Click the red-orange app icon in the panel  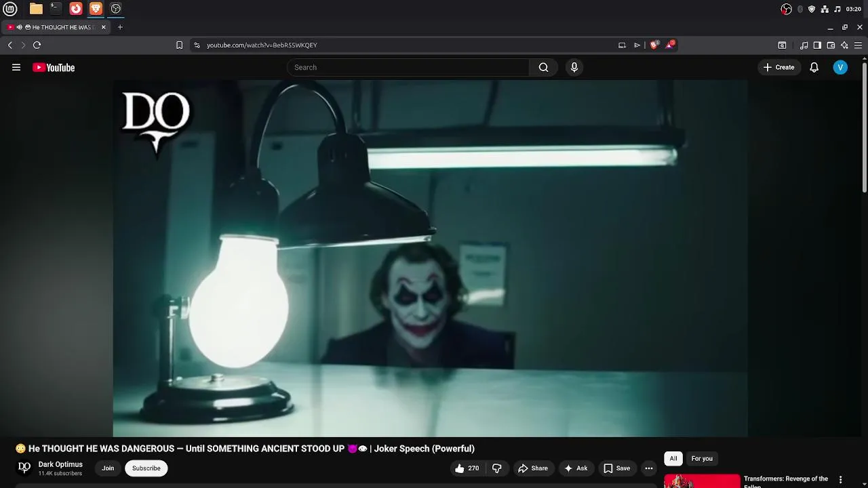pyautogui.click(x=76, y=9)
